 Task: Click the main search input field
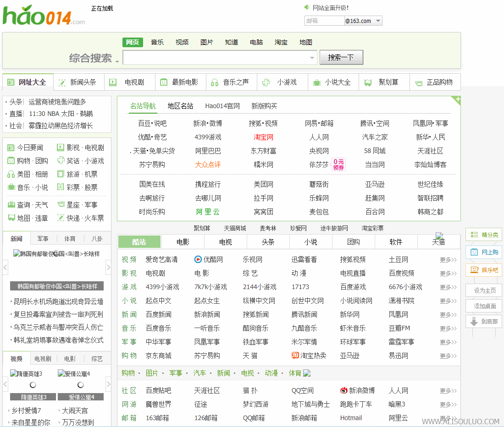220,57
